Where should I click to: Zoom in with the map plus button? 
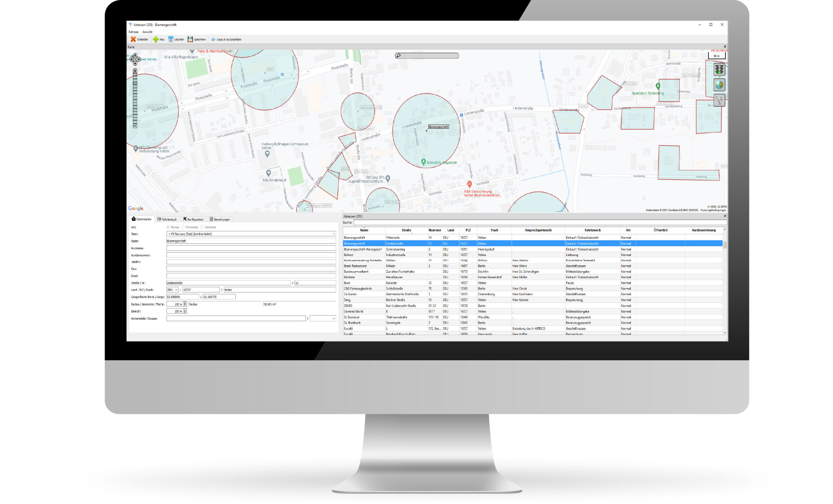(x=135, y=71)
